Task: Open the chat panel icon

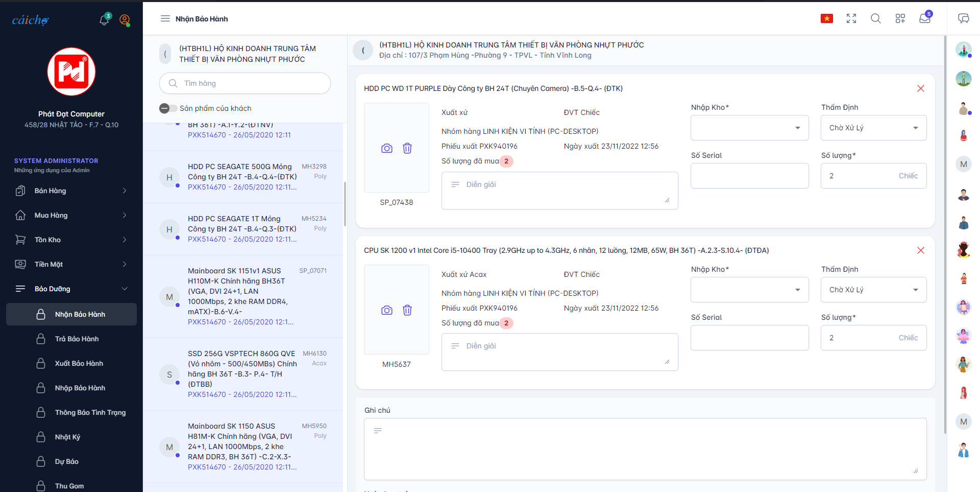Action: click(963, 19)
